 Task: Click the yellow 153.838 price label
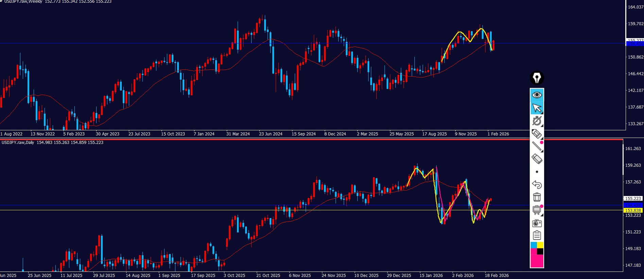(x=633, y=211)
